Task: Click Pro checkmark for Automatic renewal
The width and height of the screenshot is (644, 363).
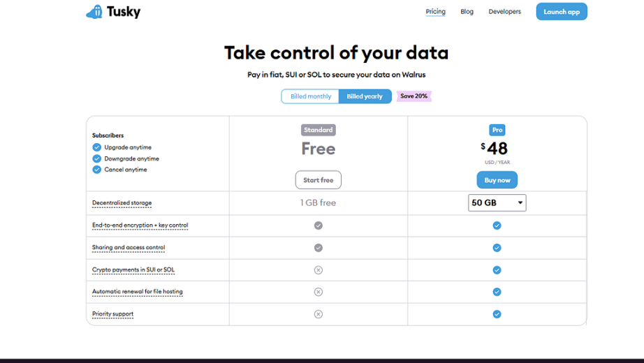Action: (497, 292)
